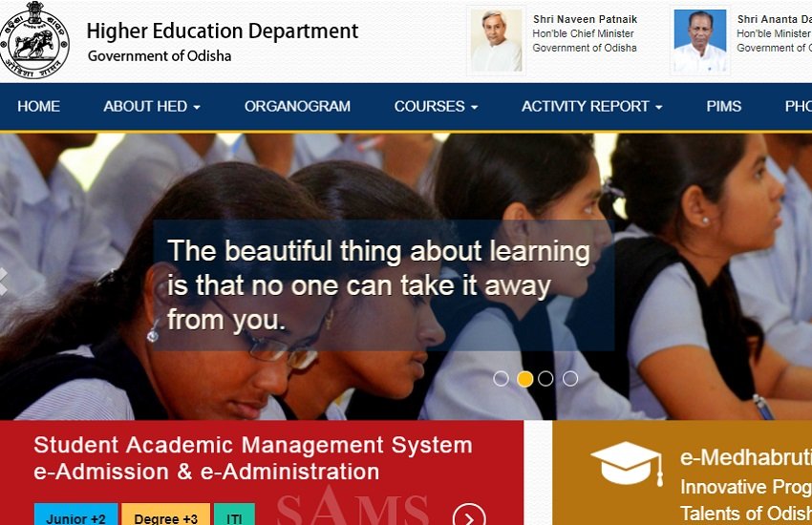This screenshot has height=525, width=812.
Task: Expand the ABOUT HED dropdown menu
Action: point(152,106)
